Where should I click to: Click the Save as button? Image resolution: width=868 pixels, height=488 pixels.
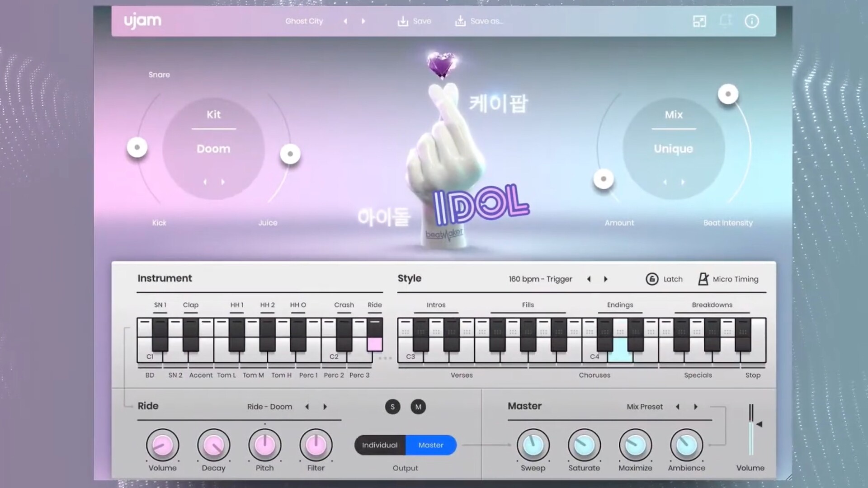click(x=479, y=21)
